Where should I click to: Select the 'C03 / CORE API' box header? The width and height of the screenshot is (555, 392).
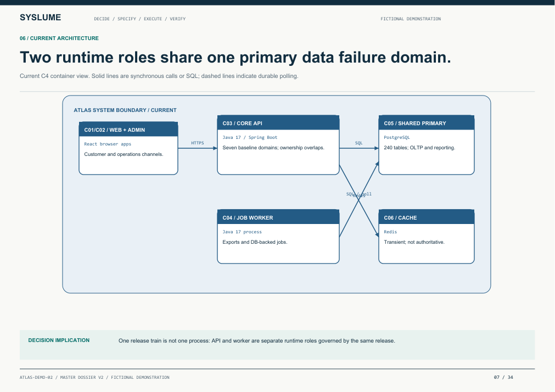click(x=278, y=123)
